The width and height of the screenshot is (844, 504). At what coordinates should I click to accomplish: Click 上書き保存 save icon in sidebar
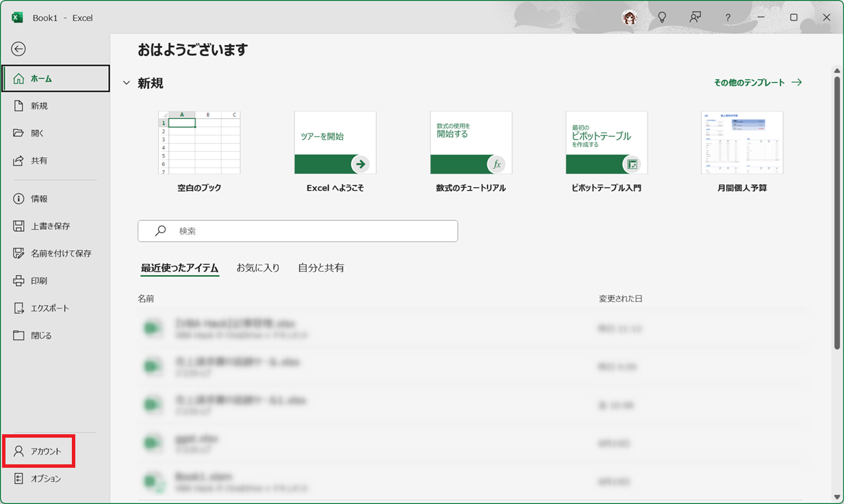18,226
